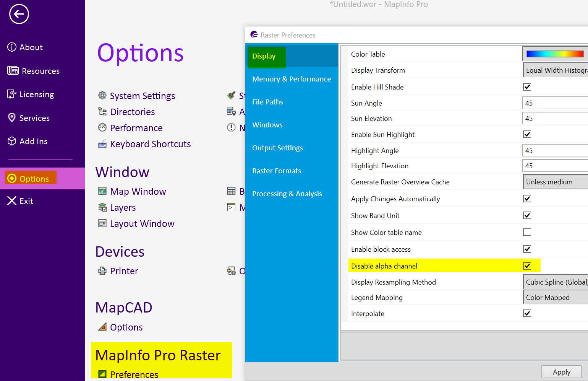The width and height of the screenshot is (588, 381).
Task: Open the Legend Mapping dropdown
Action: [x=555, y=297]
